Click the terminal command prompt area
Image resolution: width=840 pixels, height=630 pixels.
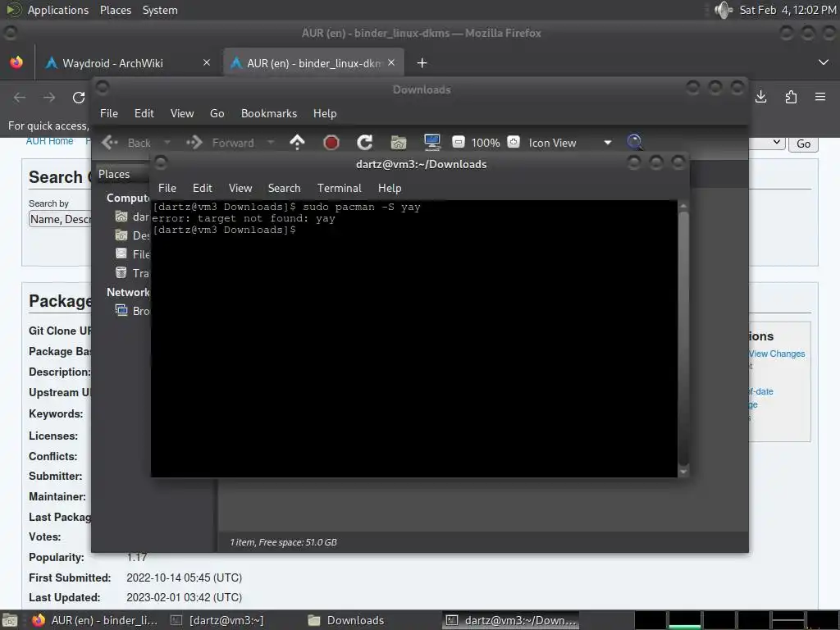(x=413, y=338)
